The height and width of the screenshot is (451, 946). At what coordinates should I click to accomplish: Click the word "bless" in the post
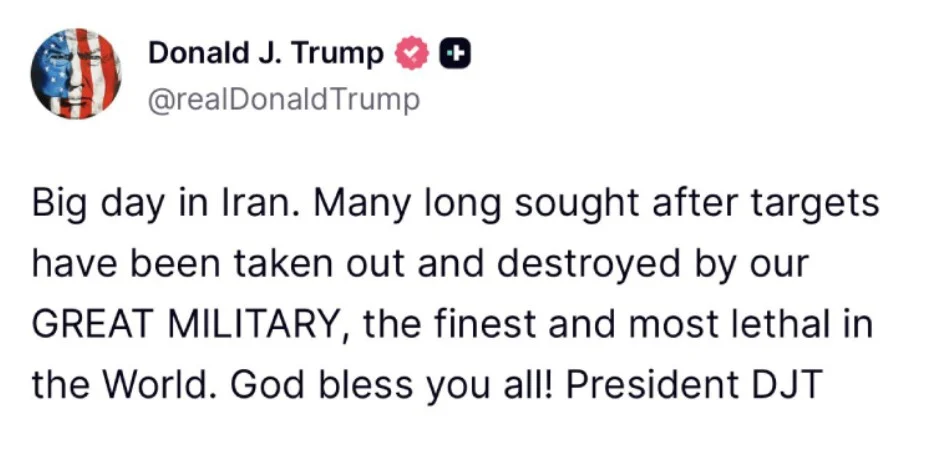point(367,385)
